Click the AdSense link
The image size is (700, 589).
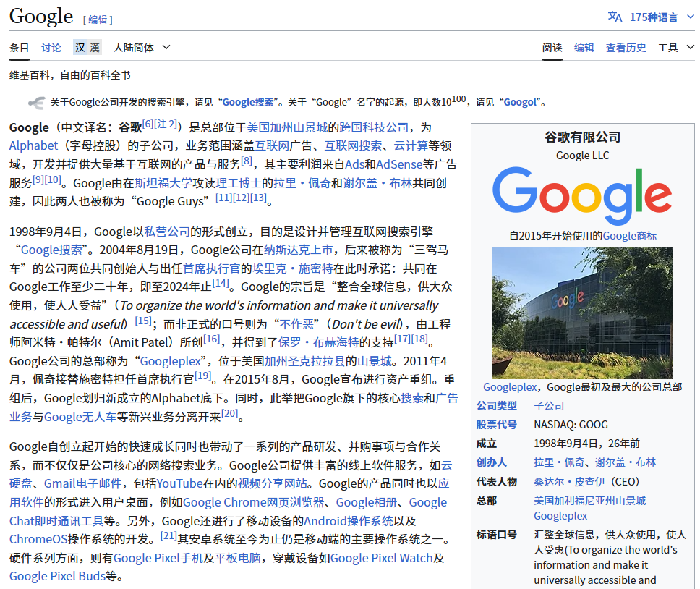[x=399, y=164]
